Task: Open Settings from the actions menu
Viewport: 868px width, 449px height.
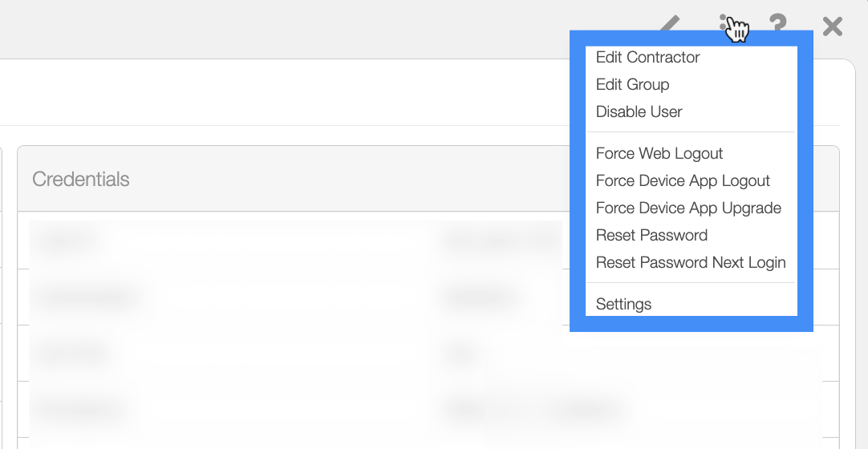Action: coord(623,304)
